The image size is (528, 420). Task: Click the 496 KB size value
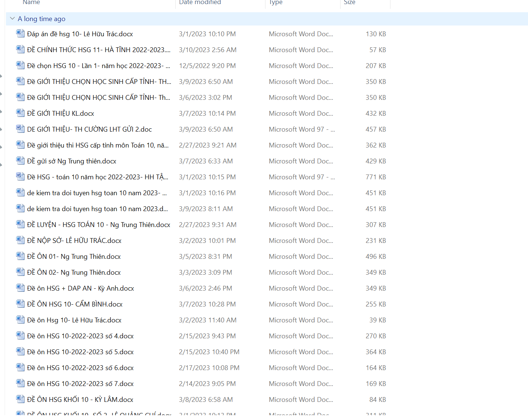(x=376, y=257)
